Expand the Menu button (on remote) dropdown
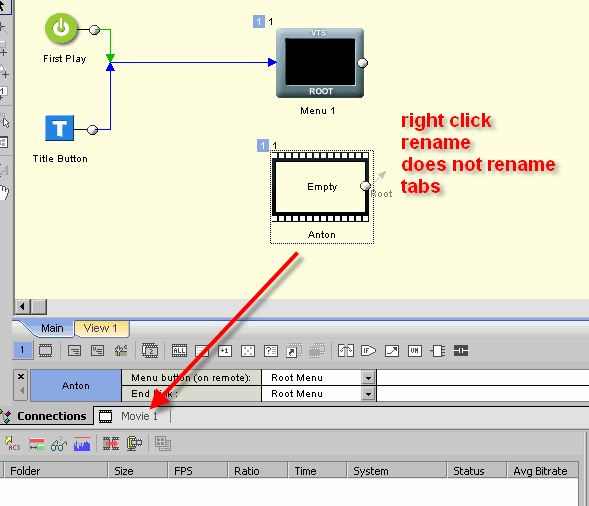This screenshot has width=589, height=506. point(369,378)
